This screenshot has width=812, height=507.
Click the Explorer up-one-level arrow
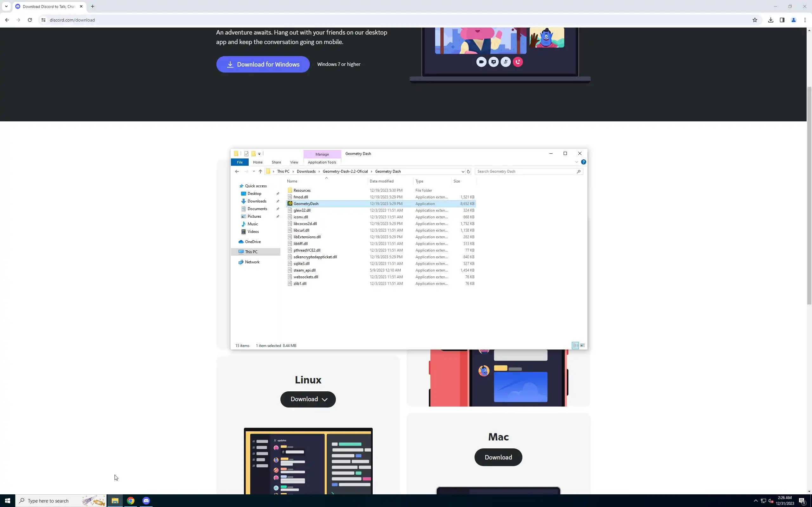click(260, 171)
